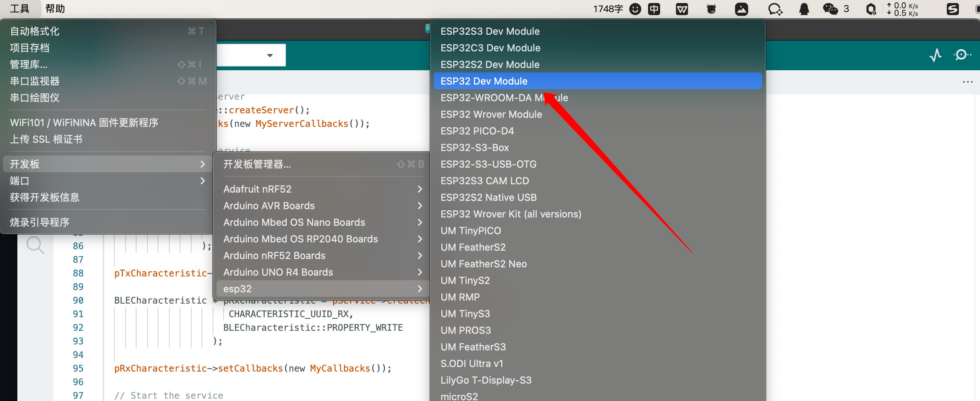Viewport: 980px width, 401px height.
Task: Choose 项目存档 menu item
Action: click(x=108, y=48)
